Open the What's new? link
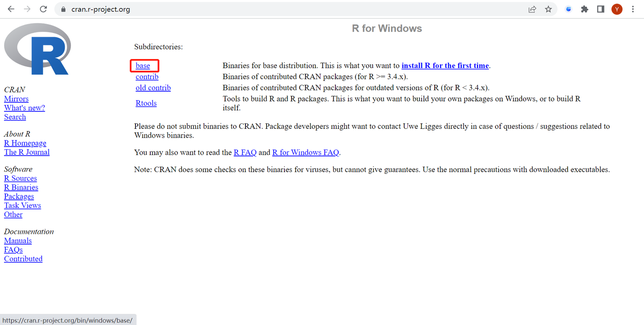The image size is (644, 325). click(25, 108)
